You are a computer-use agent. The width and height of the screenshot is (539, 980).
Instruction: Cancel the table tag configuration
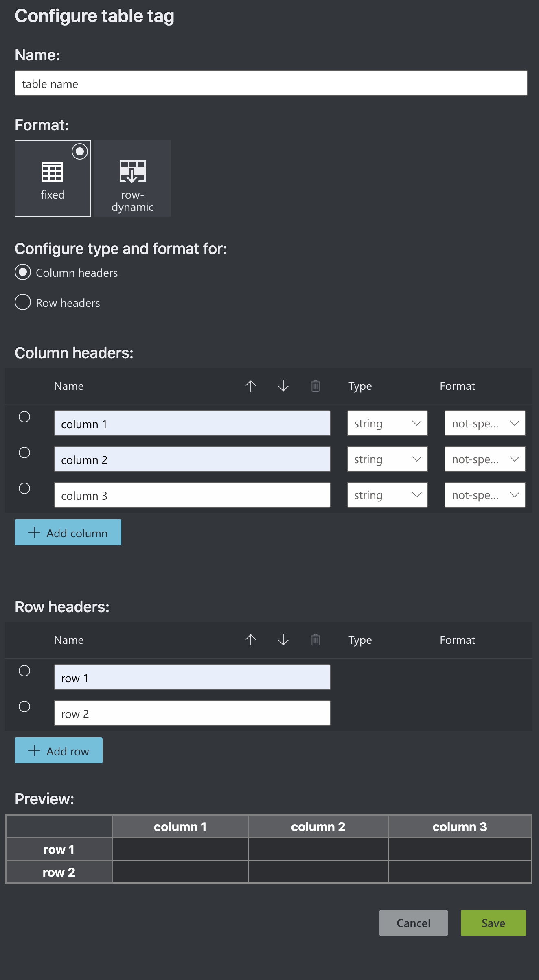coord(413,923)
